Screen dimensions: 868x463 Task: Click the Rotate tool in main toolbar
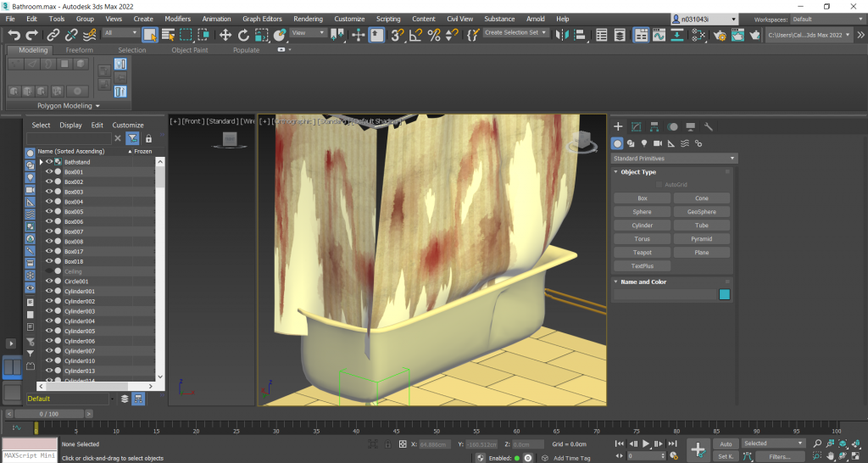pyautogui.click(x=244, y=35)
